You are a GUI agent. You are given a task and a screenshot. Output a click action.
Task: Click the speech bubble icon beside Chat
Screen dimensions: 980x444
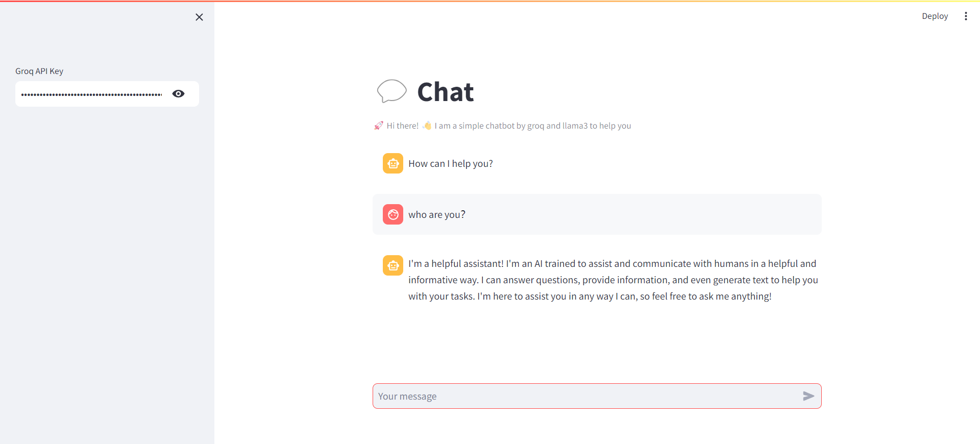(391, 91)
